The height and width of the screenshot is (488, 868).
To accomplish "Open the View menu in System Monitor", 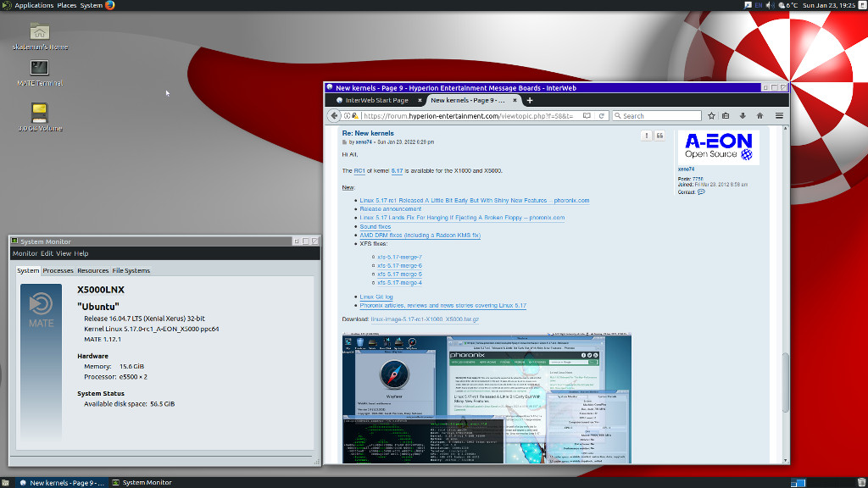I will point(64,253).
